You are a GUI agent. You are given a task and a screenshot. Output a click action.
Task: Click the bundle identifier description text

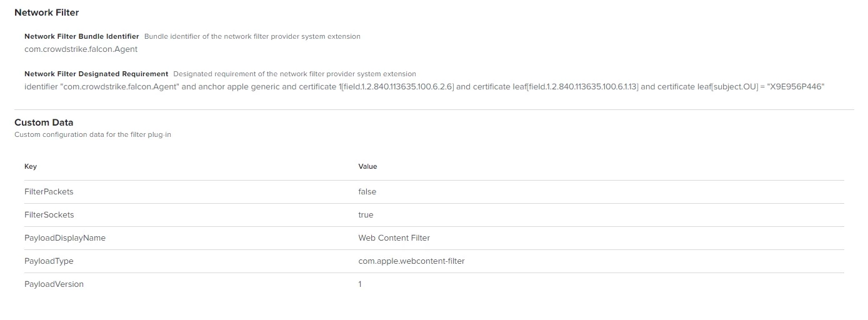(252, 36)
